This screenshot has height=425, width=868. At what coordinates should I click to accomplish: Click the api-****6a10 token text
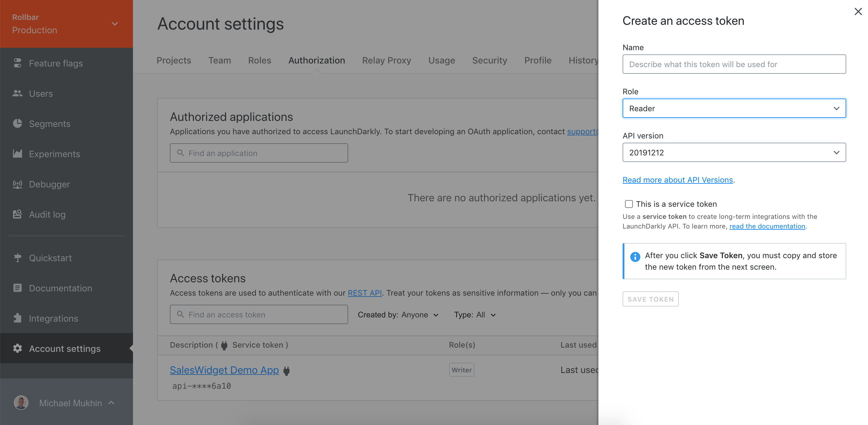[x=202, y=386]
